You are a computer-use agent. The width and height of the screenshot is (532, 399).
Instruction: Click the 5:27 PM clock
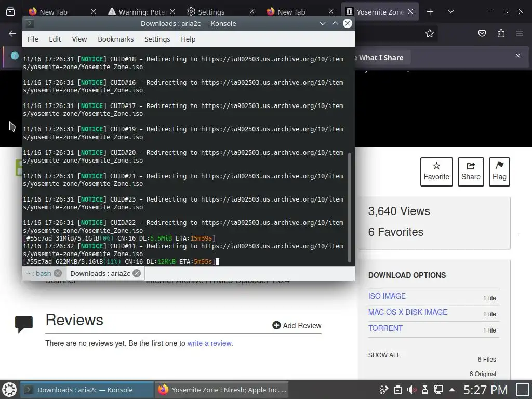(486, 390)
